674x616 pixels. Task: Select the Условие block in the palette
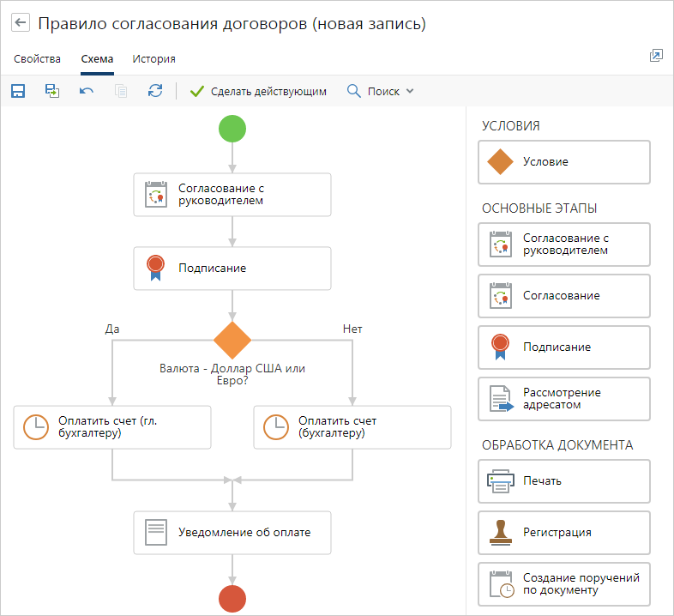[x=563, y=162]
